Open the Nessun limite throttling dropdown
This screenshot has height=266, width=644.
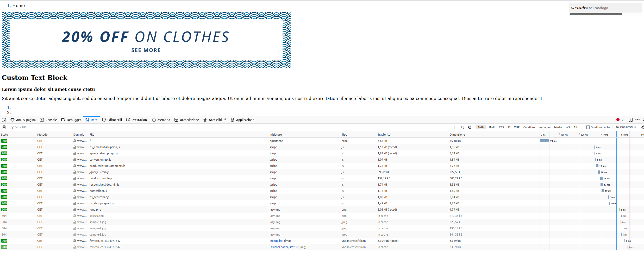coord(626,127)
